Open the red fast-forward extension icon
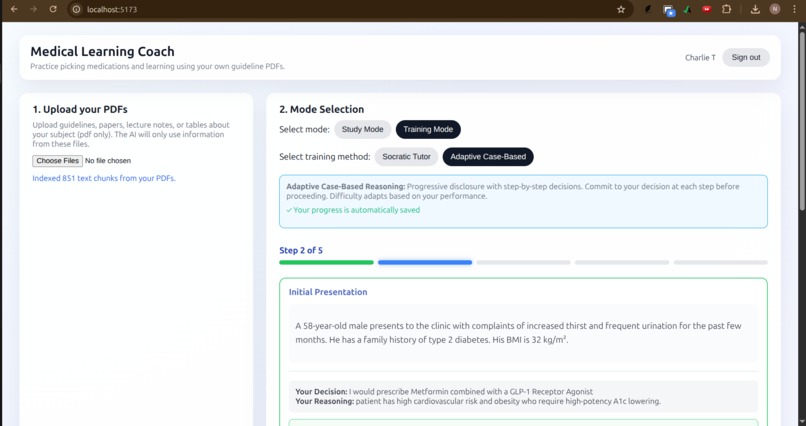The image size is (806, 426). (x=707, y=9)
